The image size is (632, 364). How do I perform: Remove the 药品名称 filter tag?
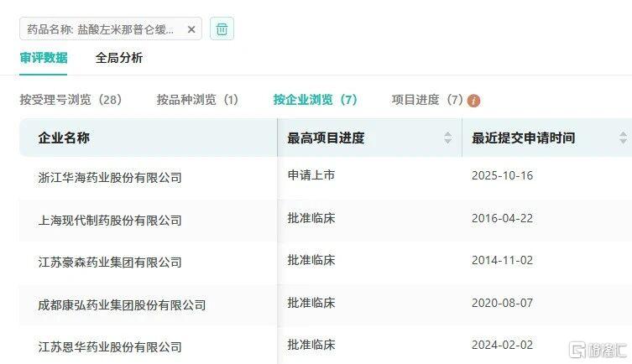point(191,29)
